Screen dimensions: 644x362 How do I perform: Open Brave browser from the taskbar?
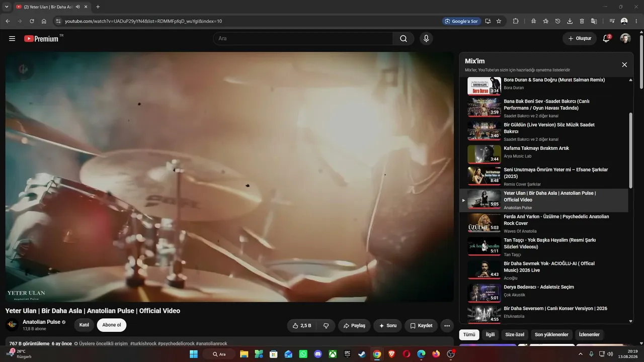tap(391, 354)
